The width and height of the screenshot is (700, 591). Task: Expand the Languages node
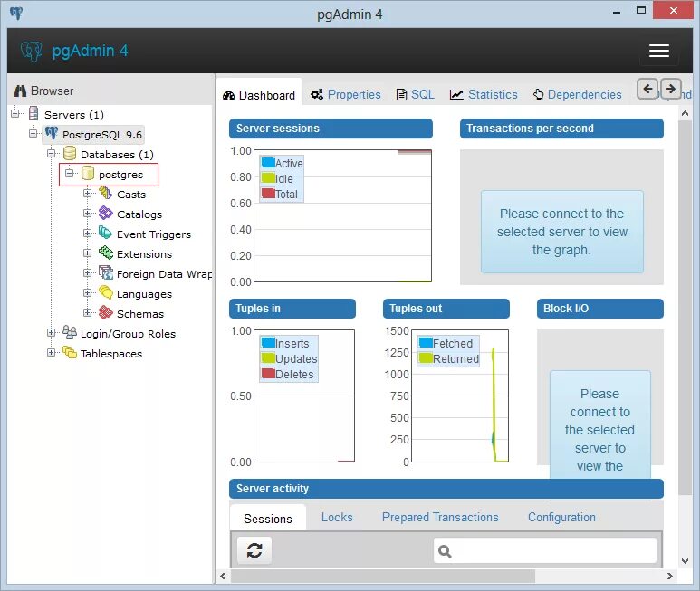pyautogui.click(x=88, y=292)
